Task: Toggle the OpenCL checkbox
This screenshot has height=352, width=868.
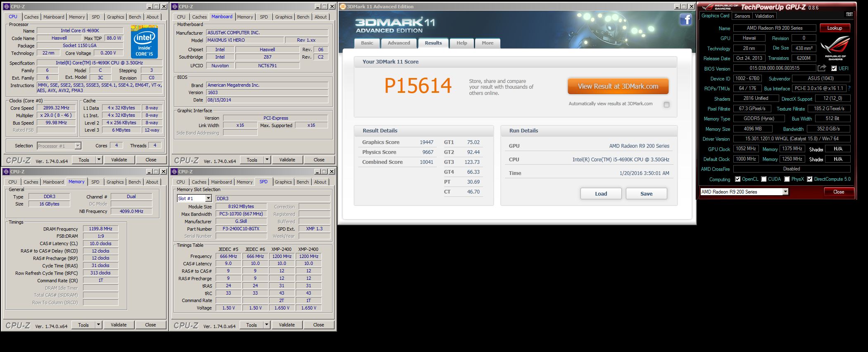Action: click(x=737, y=179)
